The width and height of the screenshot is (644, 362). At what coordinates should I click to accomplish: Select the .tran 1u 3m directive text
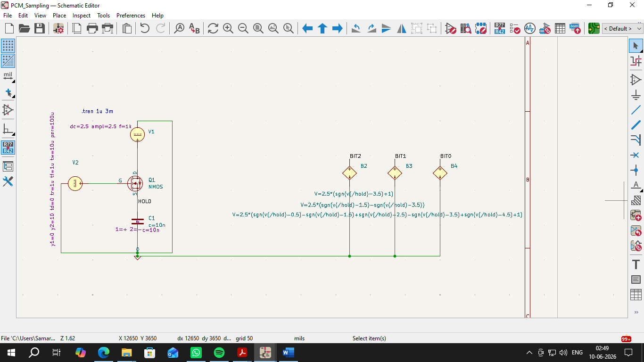pos(97,111)
